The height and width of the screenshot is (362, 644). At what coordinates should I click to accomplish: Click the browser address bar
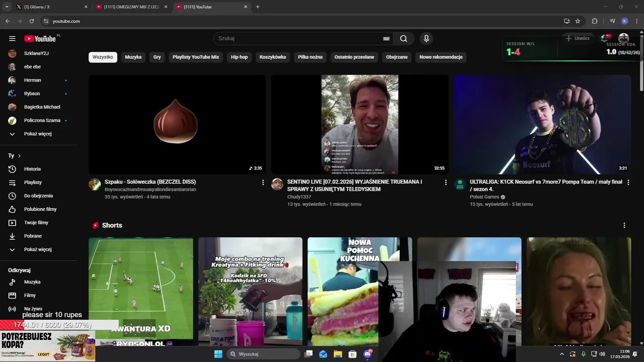[x=302, y=21]
